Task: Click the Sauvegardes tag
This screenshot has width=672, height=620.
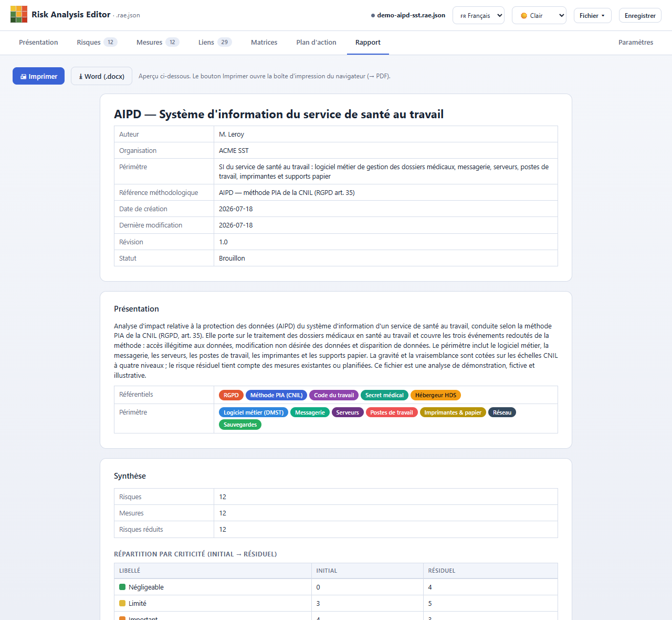Action: coord(240,425)
